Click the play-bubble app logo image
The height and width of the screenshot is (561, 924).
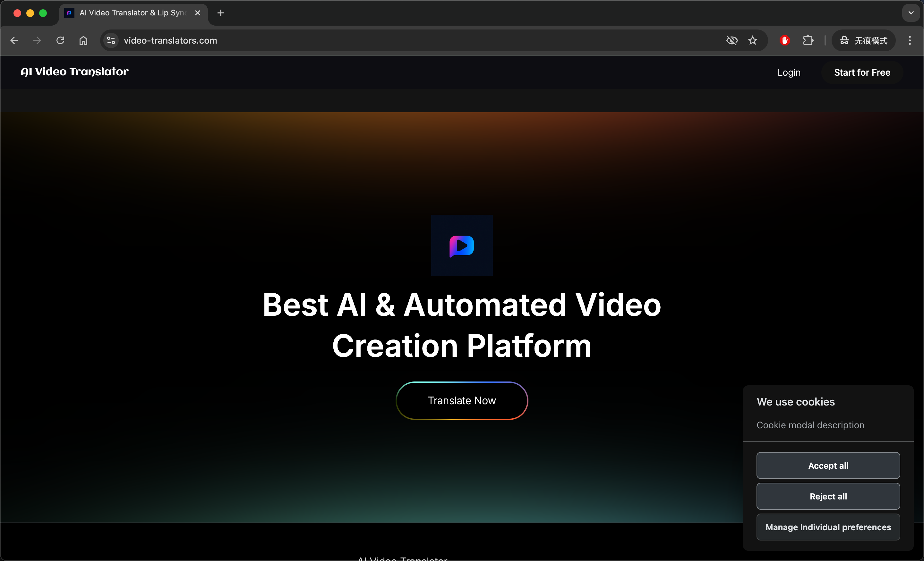(462, 246)
